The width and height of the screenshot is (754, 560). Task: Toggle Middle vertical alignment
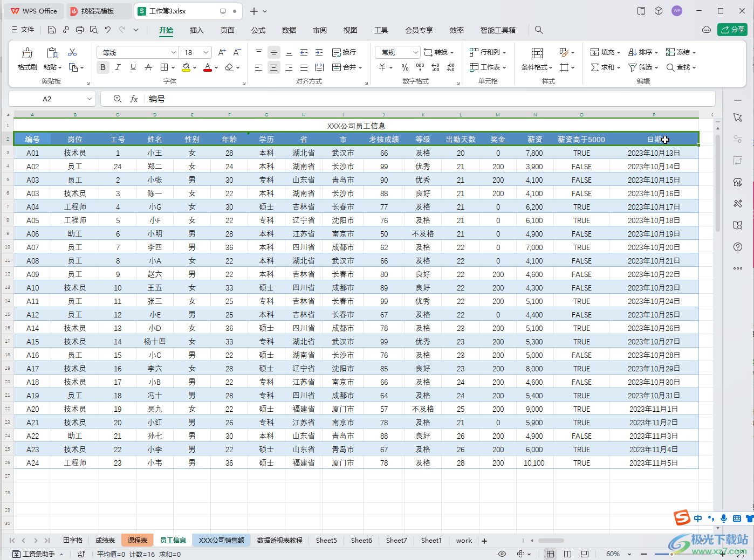(x=273, y=52)
